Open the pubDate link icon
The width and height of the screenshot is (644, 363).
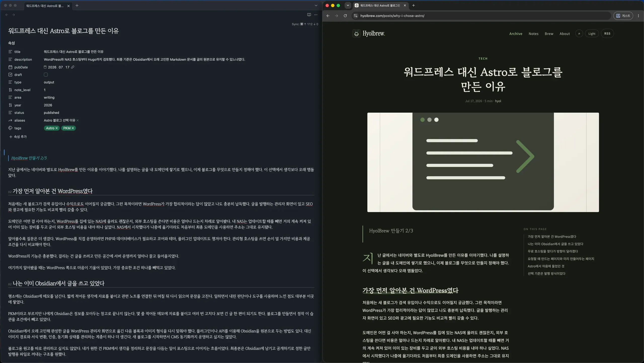pyautogui.click(x=73, y=67)
